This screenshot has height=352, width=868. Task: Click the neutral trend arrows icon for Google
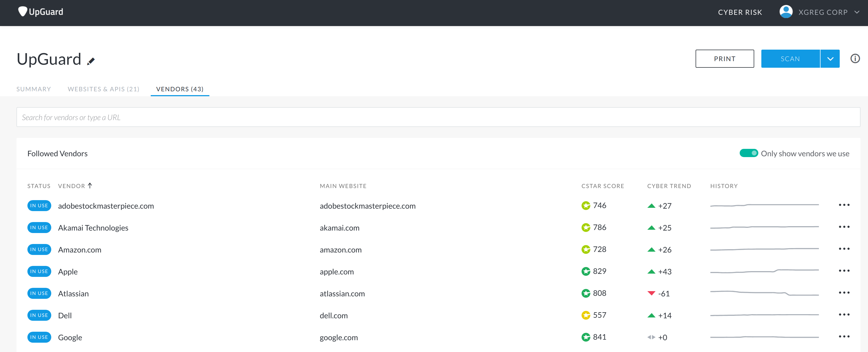(651, 337)
